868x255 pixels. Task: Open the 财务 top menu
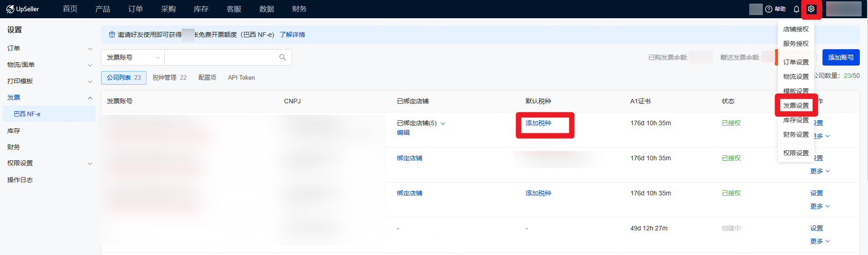tap(299, 9)
